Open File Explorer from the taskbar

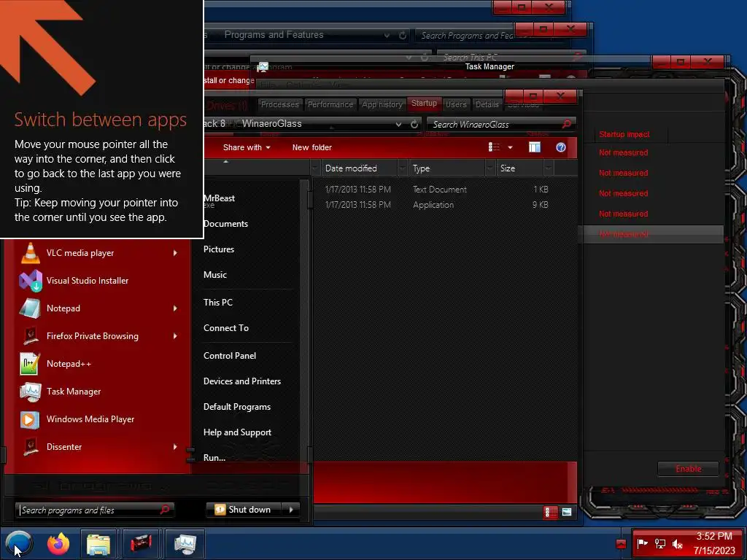point(98,543)
